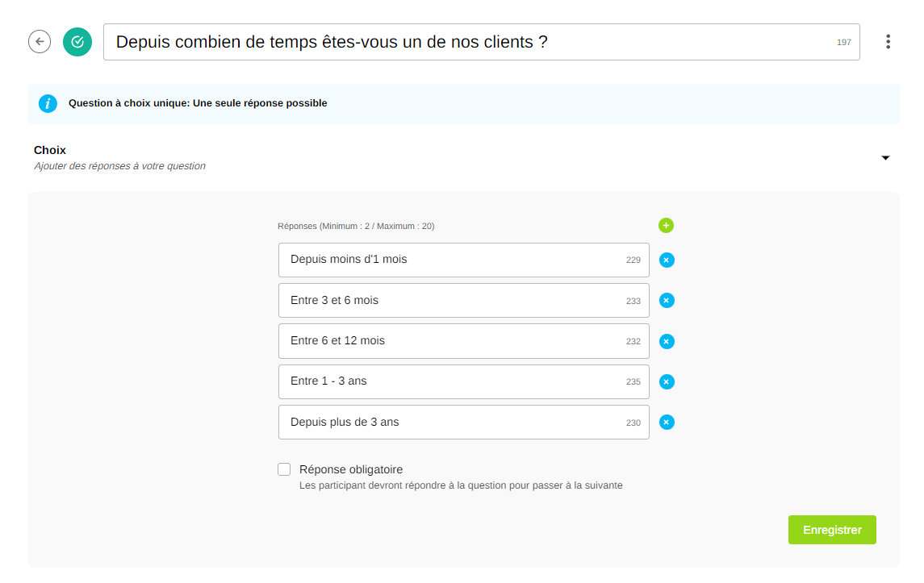924x583 pixels.
Task: Enable the 'Réponse obligatoire' checkbox
Action: coord(284,469)
